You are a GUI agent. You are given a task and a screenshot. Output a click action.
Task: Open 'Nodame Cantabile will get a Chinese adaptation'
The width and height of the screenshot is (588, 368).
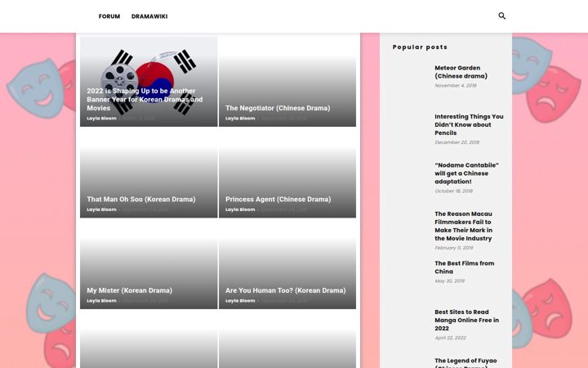point(466,173)
